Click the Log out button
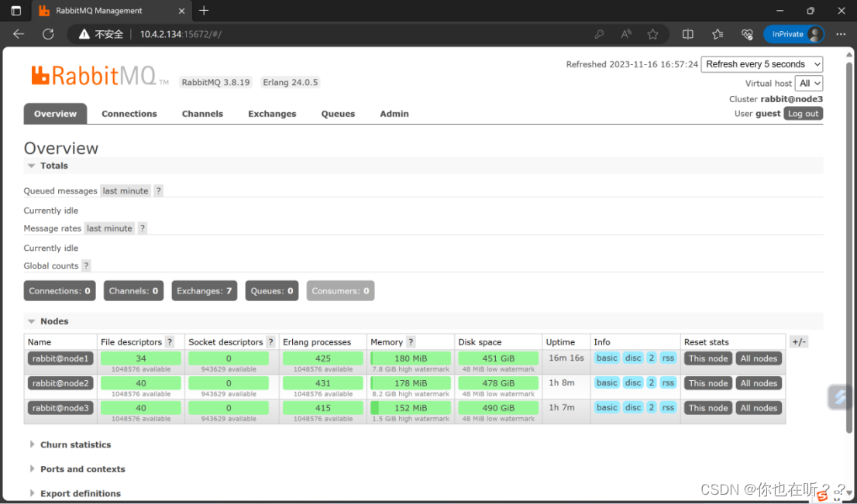 pos(804,113)
